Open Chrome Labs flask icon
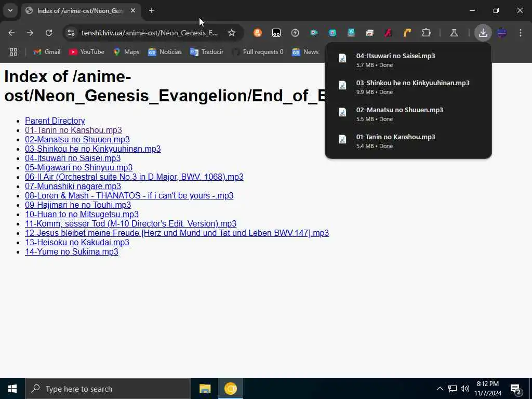This screenshot has width=532, height=399. pyautogui.click(x=454, y=33)
